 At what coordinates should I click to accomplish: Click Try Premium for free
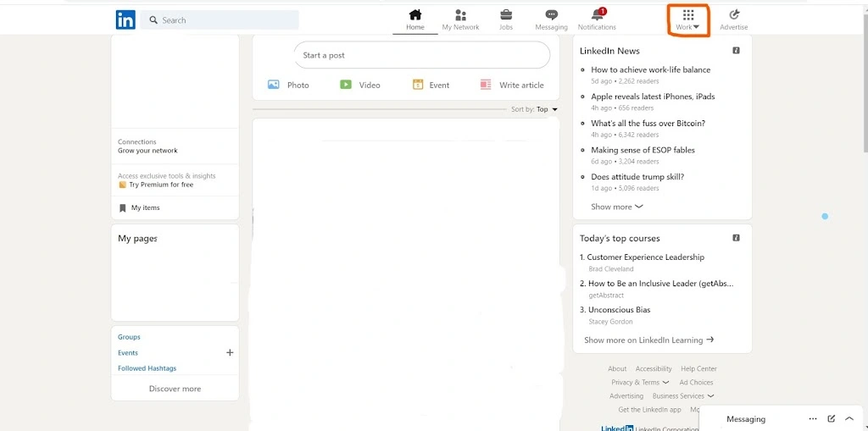coord(161,185)
